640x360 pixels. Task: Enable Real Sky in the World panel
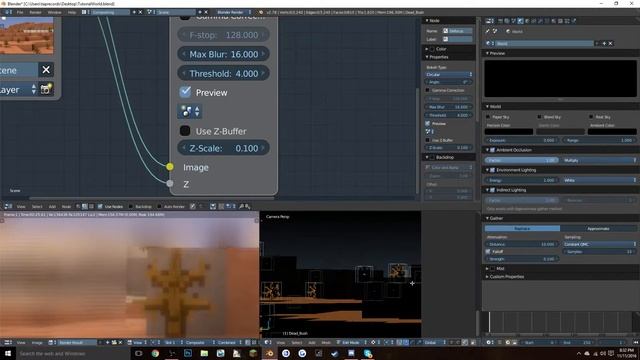(591, 117)
